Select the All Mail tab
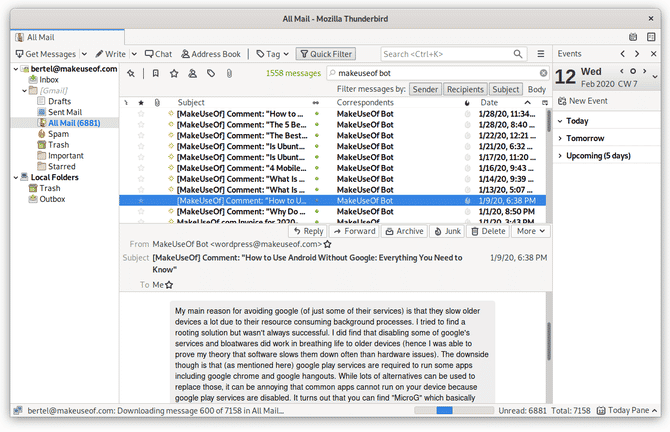This screenshot has height=432, width=670. 68,37
